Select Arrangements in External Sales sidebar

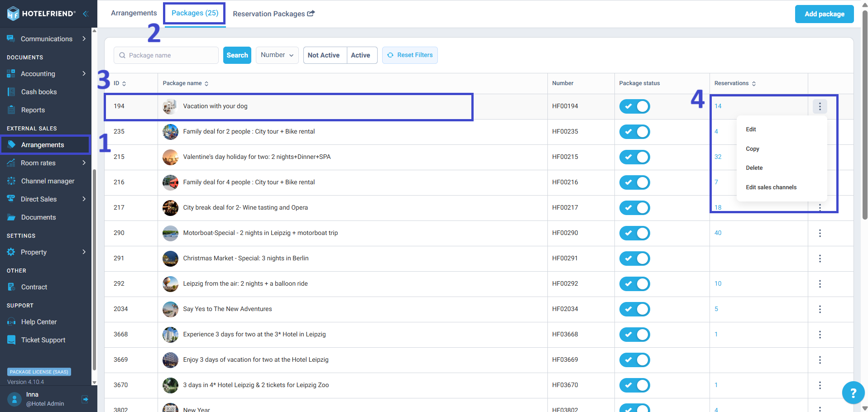[45, 145]
